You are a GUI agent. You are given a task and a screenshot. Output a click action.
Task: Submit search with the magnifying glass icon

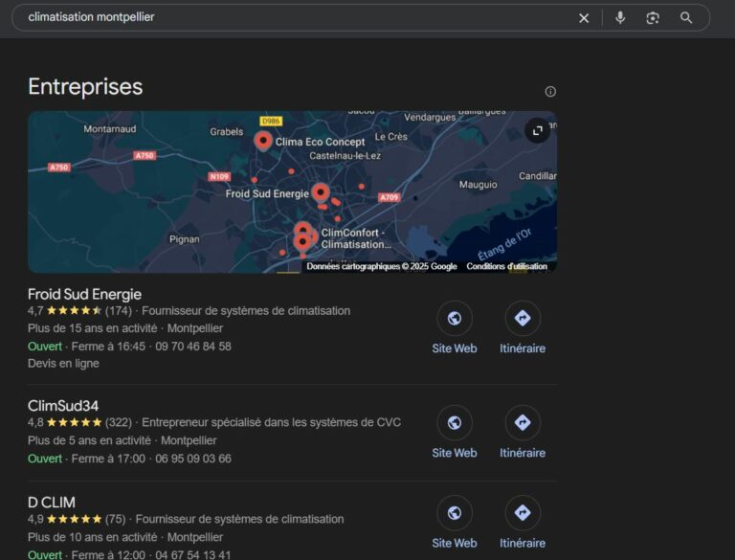[x=686, y=18]
